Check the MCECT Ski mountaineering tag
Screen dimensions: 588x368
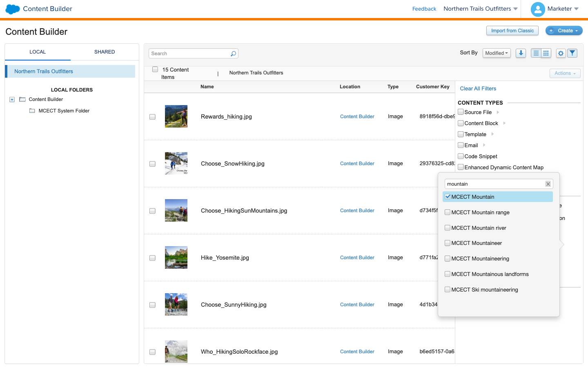click(x=448, y=289)
